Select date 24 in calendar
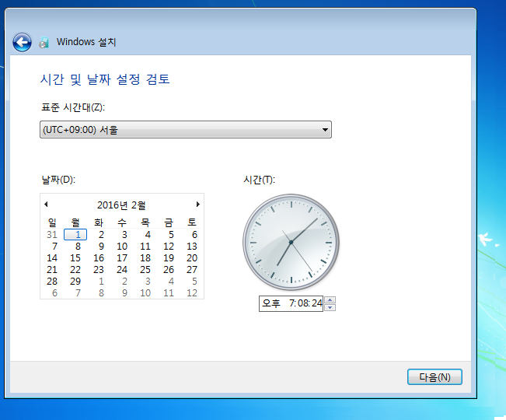 (x=122, y=270)
